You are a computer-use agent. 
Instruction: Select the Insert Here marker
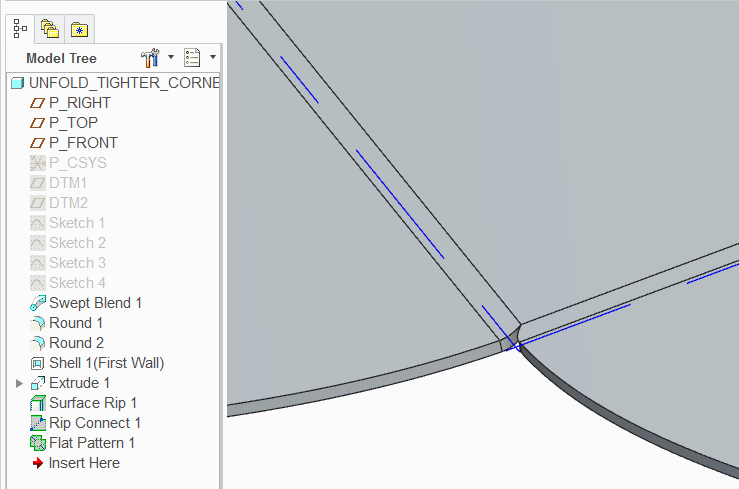(x=84, y=463)
